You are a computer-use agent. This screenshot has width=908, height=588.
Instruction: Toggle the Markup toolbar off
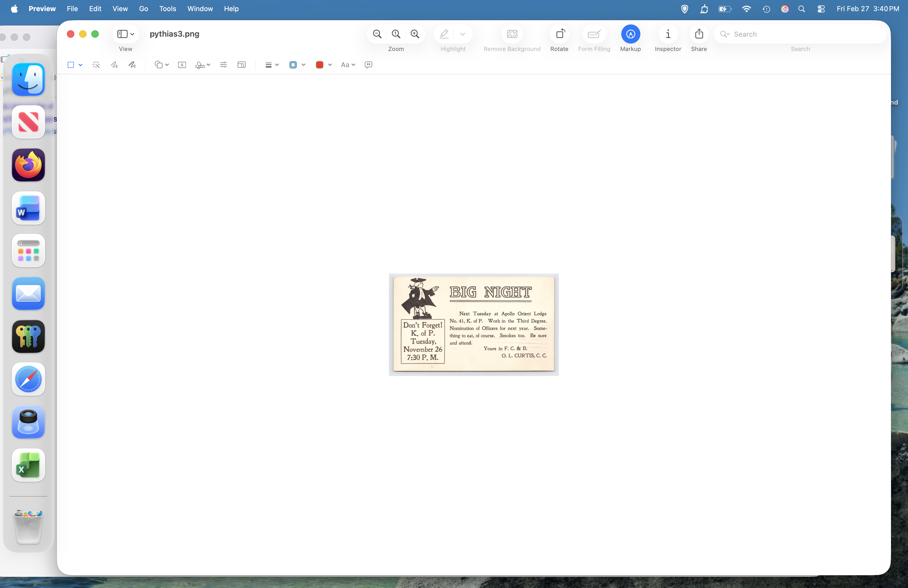(630, 34)
